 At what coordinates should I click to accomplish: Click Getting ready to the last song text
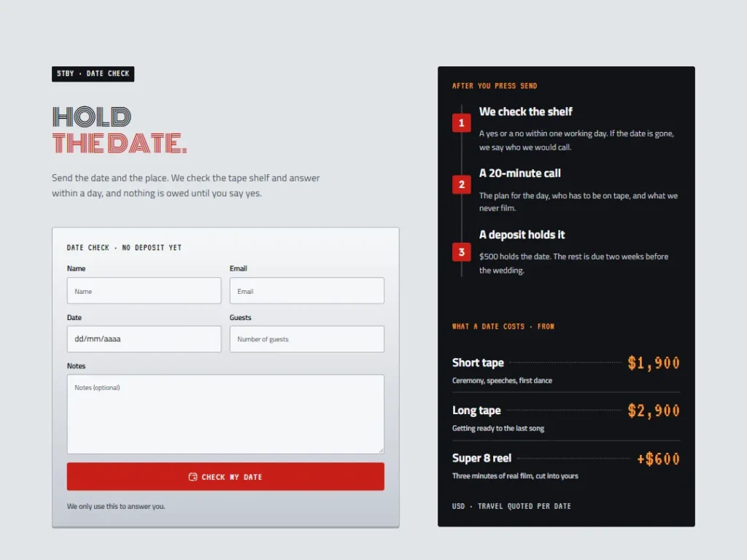498,428
